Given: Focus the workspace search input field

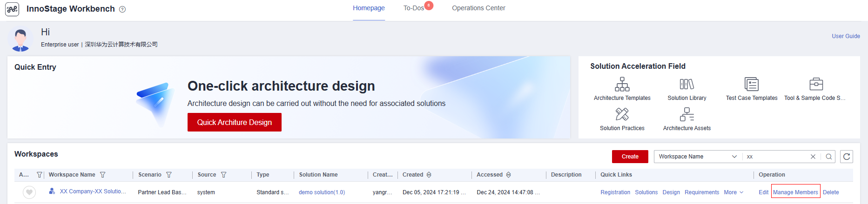Looking at the screenshot, I should pos(775,157).
